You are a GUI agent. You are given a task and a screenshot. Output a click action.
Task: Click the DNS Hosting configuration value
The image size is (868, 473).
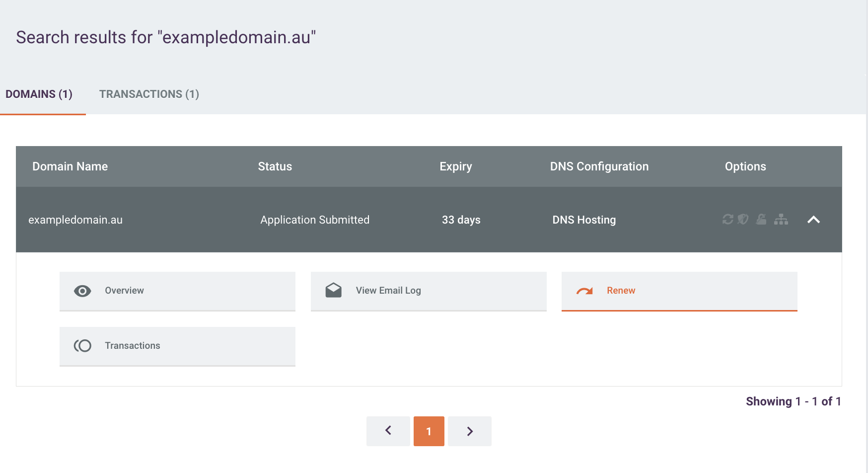(x=584, y=220)
